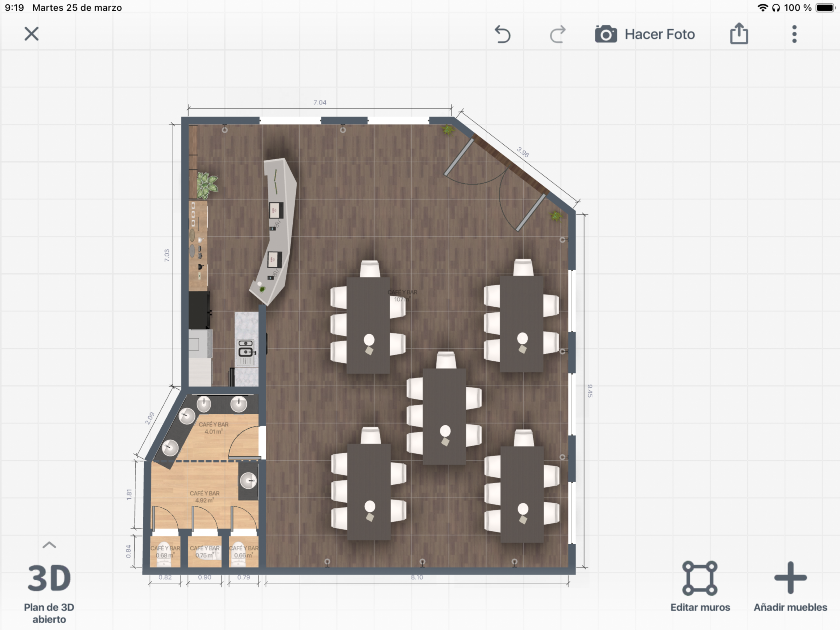Close the floor plan editor

pyautogui.click(x=31, y=34)
